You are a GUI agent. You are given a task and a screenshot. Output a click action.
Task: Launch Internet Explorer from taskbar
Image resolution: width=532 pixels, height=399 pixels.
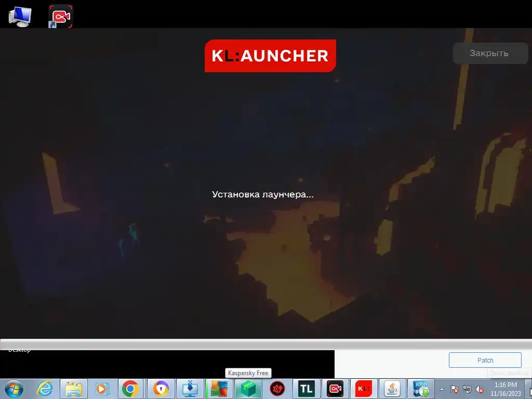tap(45, 389)
